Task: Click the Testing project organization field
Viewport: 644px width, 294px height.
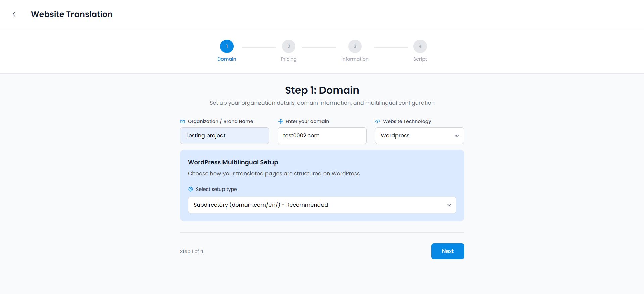Action: [x=224, y=136]
